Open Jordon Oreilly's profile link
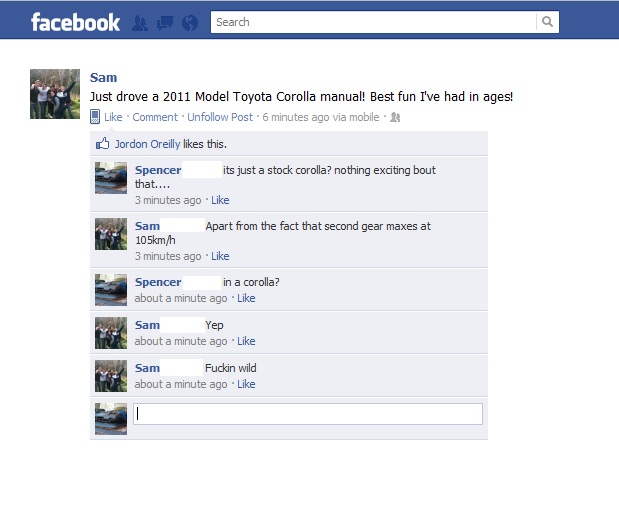619x506 pixels. pos(148,144)
